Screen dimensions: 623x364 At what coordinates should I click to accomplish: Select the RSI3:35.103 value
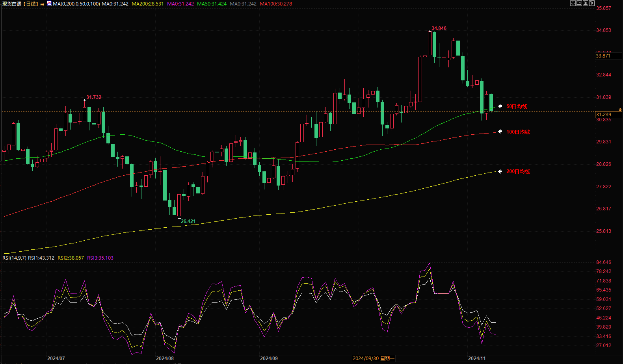pyautogui.click(x=100, y=258)
